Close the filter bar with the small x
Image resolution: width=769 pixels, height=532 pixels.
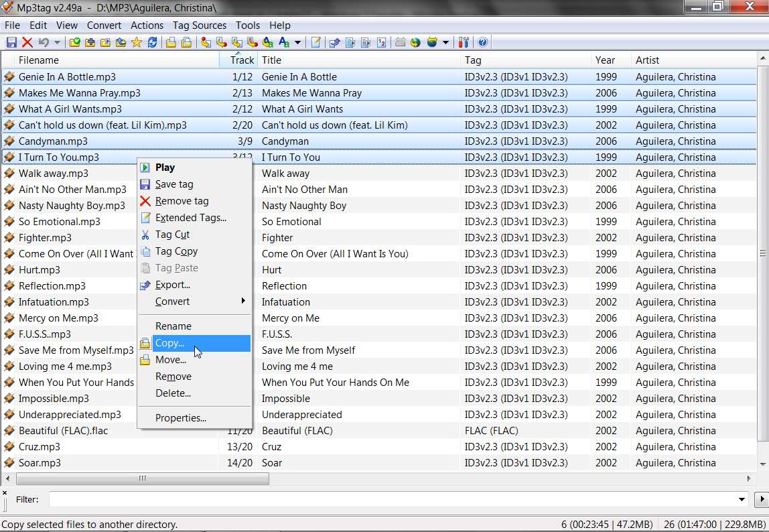point(5,492)
